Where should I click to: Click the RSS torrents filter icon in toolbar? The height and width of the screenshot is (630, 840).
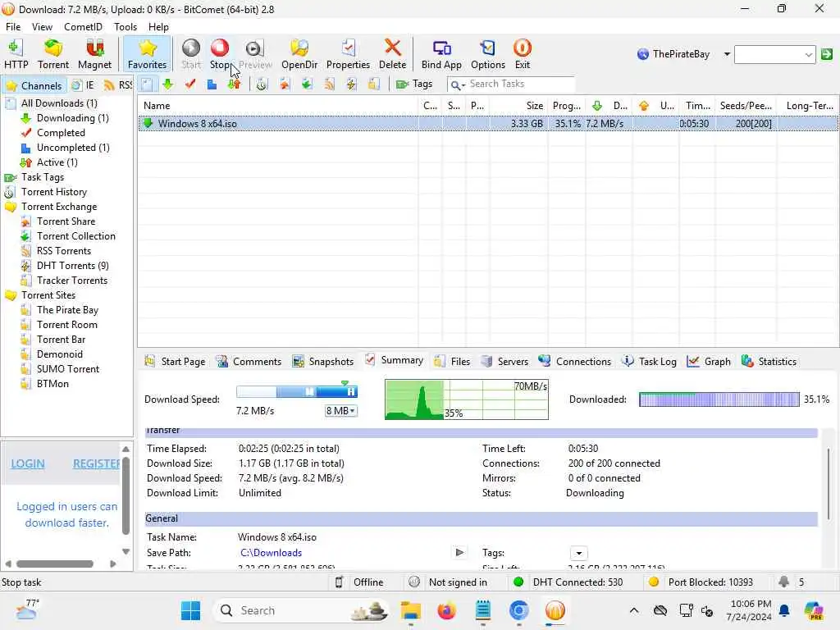click(329, 84)
